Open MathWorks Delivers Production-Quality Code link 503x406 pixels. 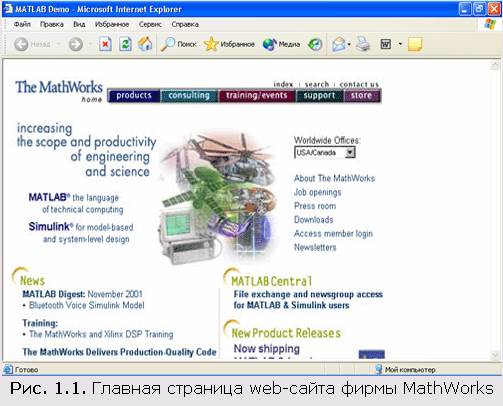pyautogui.click(x=119, y=352)
